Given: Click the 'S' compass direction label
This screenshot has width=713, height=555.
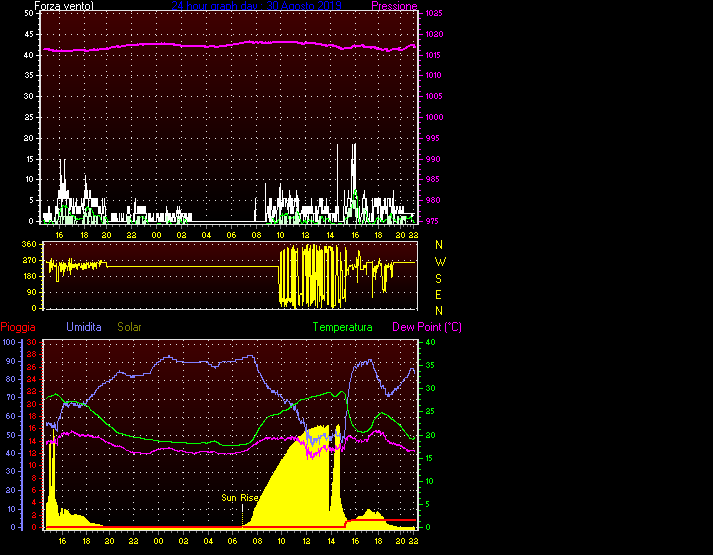Looking at the screenshot, I should 438,279.
